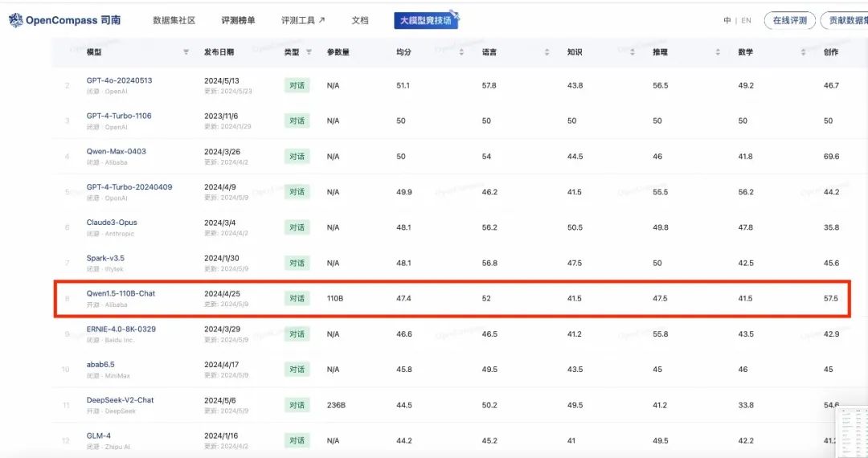This screenshot has height=458, width=868.
Task: Select the 110B parameter value for Qwen1.5-110B-Chat
Action: coord(335,299)
